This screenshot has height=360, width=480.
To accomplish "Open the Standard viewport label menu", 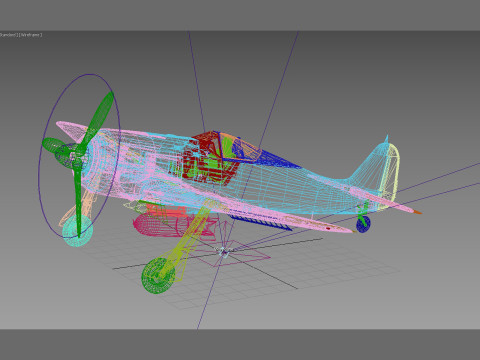I will coord(8,35).
